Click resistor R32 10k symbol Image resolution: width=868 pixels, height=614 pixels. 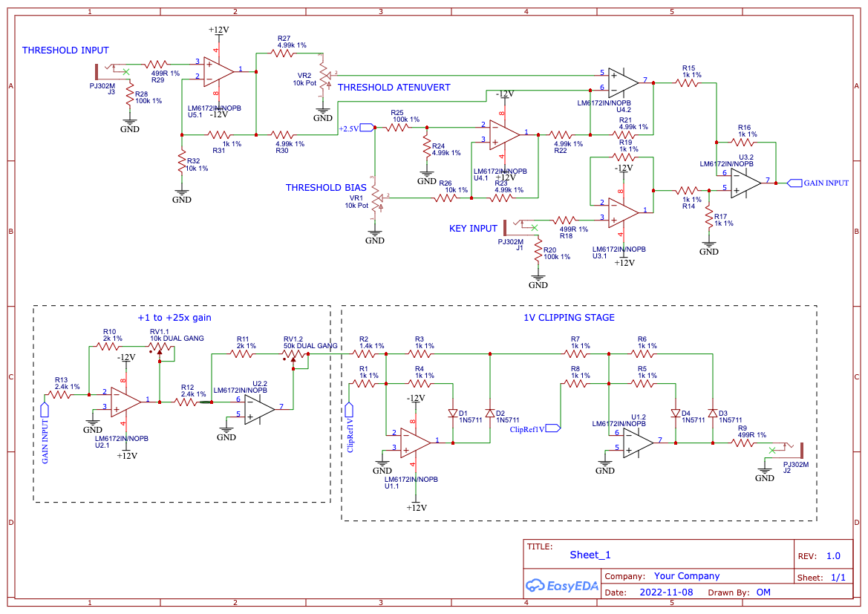coord(182,162)
